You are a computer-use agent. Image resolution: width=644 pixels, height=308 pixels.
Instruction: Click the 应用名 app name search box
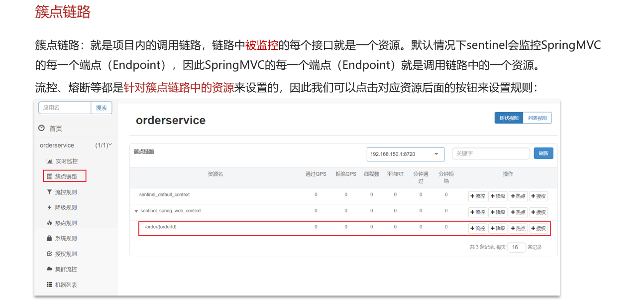pos(65,108)
